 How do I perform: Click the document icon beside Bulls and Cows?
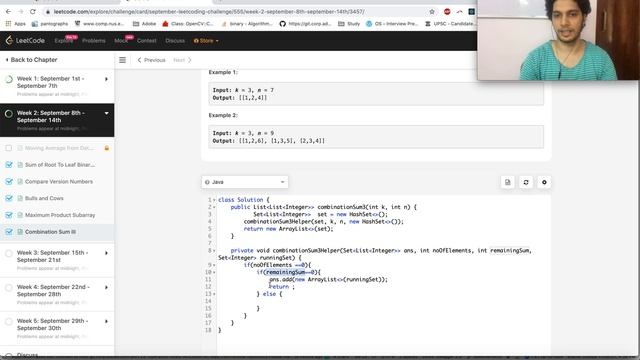20,198
